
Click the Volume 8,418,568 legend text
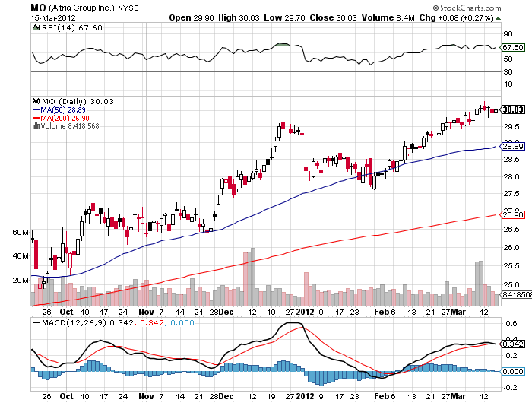point(70,126)
